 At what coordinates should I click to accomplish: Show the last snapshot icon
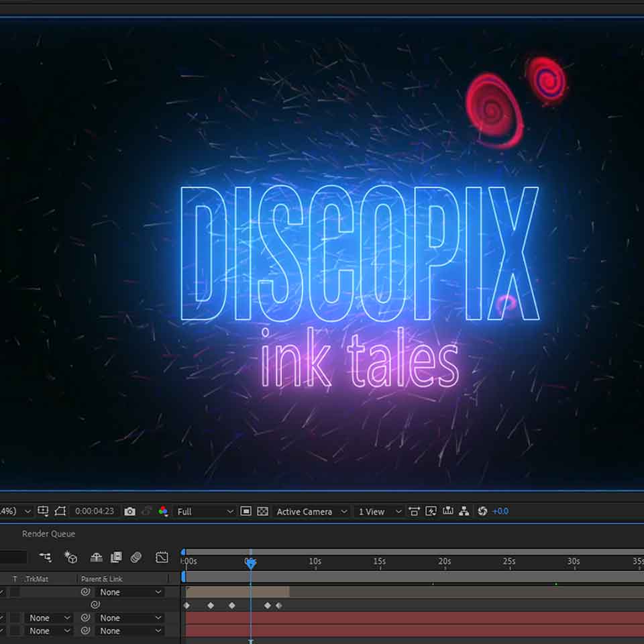[x=146, y=511]
